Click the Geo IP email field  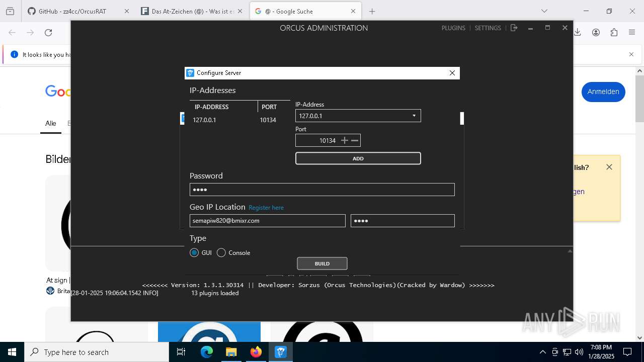tap(267, 221)
